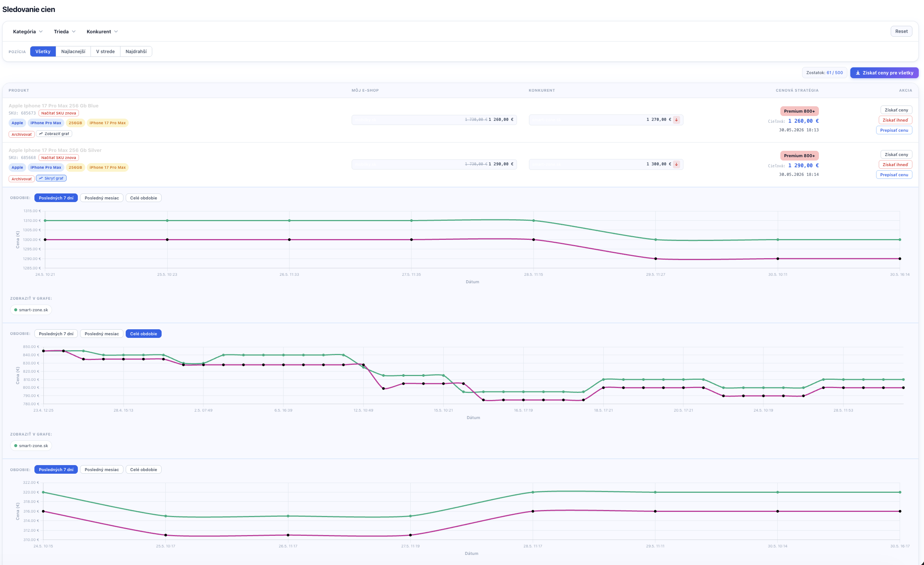The height and width of the screenshot is (565, 924).
Task: Click the download icon in Získať ceny pre všetky
Action: coord(858,73)
